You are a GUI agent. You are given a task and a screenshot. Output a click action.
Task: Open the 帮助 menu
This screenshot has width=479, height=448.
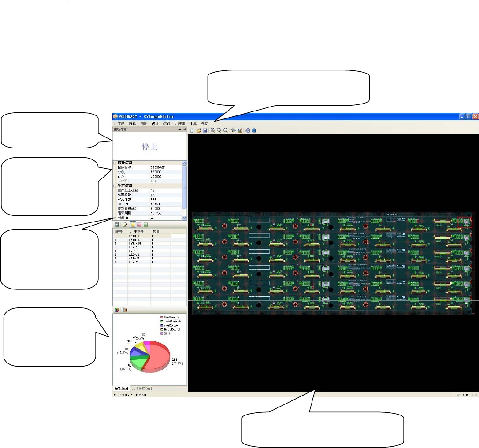point(204,123)
